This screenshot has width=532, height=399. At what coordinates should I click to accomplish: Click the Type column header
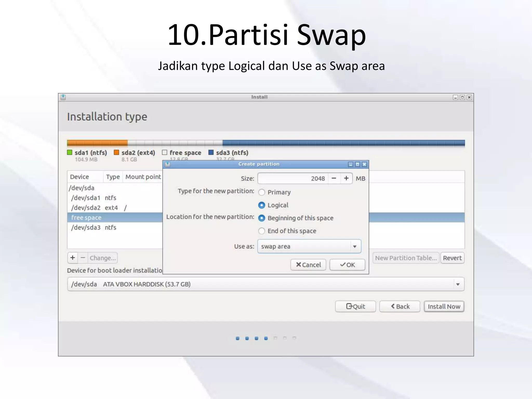tap(113, 177)
